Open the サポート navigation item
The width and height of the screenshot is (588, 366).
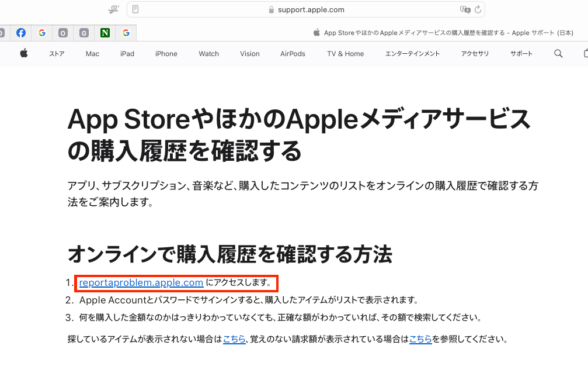coord(521,53)
